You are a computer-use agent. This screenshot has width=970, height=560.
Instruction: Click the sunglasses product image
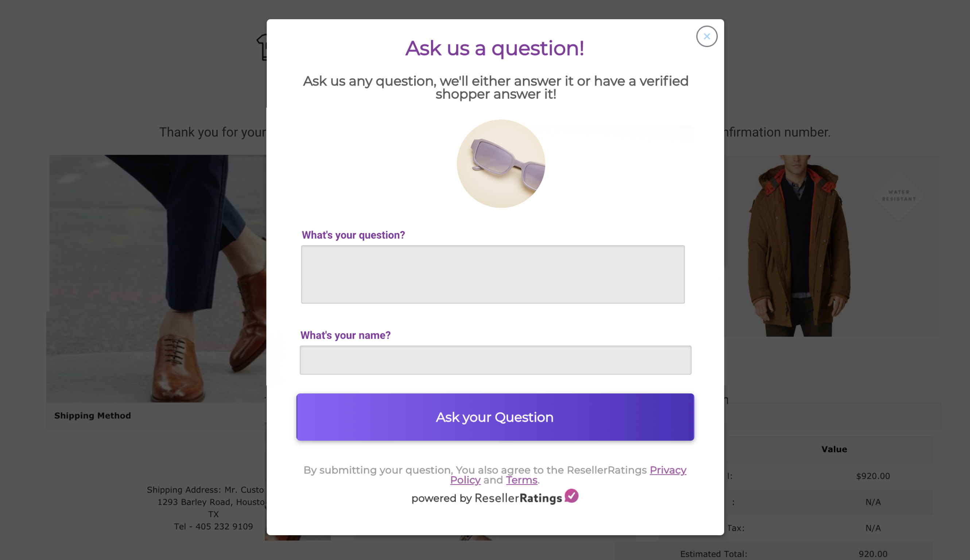click(x=501, y=163)
